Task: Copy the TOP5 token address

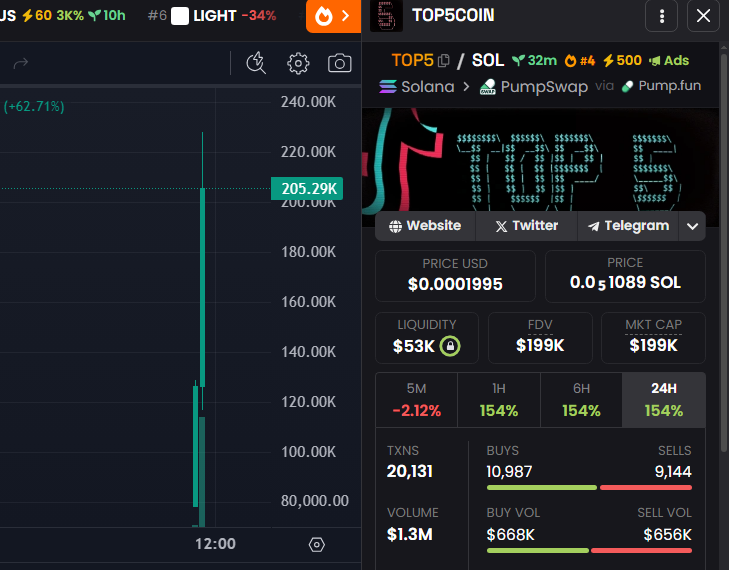Action: [444, 60]
